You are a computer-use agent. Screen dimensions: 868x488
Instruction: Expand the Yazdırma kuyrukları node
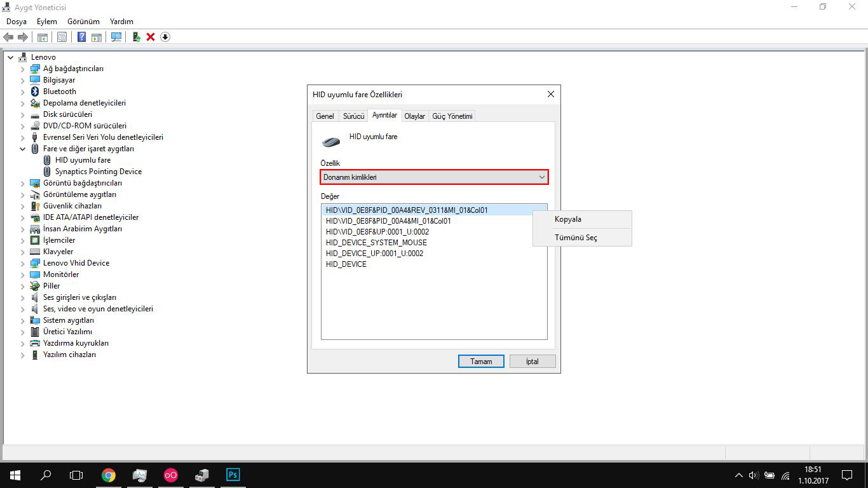point(23,343)
